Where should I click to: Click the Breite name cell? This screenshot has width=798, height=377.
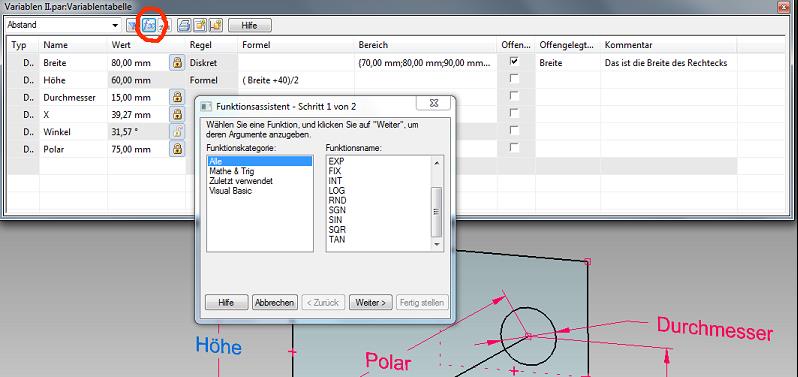tap(73, 63)
